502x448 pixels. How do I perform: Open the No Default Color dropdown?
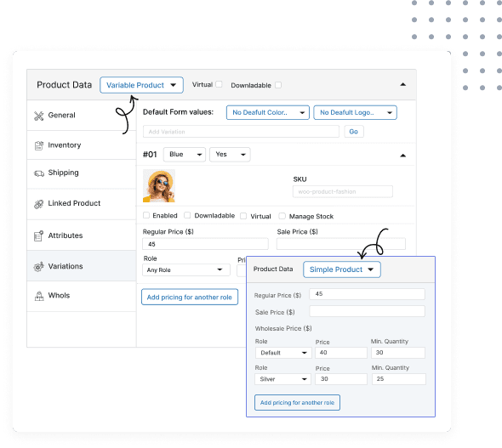(x=268, y=112)
